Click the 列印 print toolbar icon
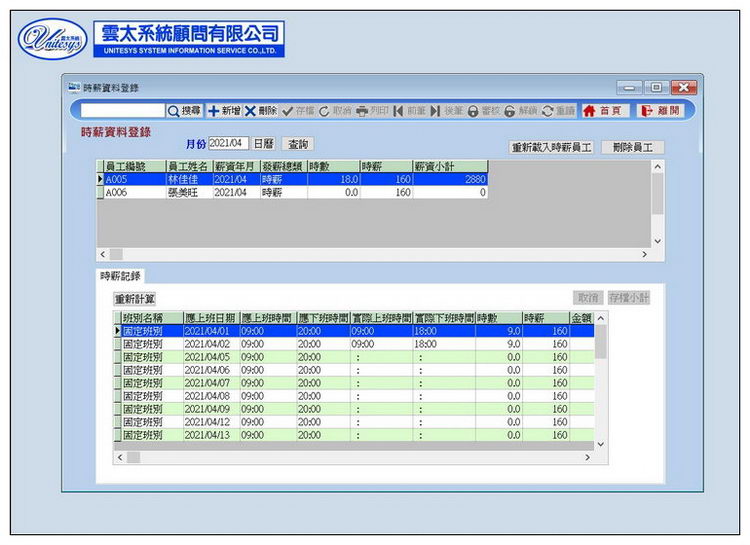The height and width of the screenshot is (545, 750). [372, 111]
